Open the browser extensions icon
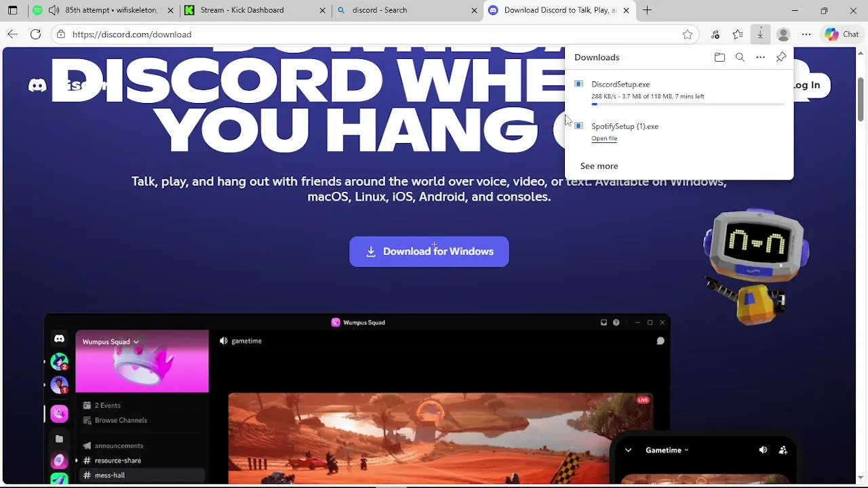Screen dimensions: 868x488 tap(715, 35)
